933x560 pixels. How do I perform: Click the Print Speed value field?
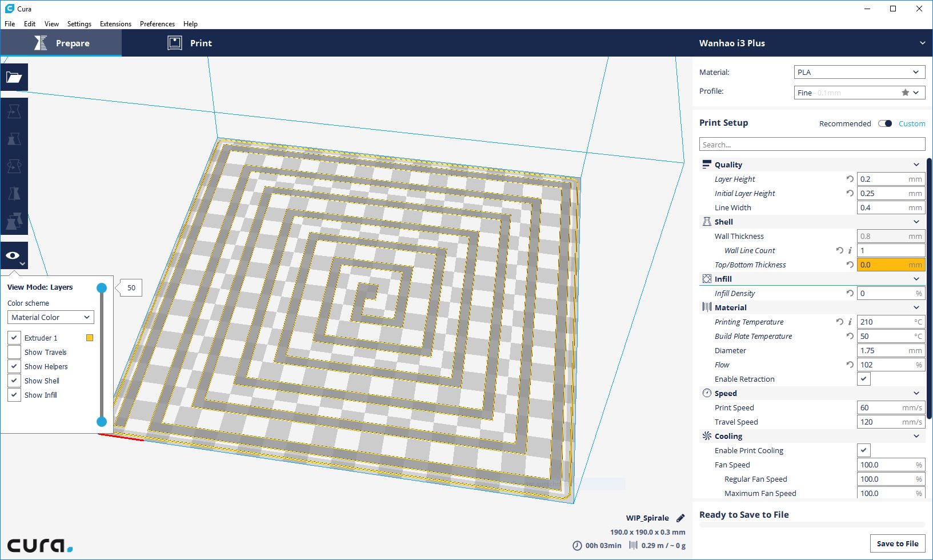tap(891, 407)
